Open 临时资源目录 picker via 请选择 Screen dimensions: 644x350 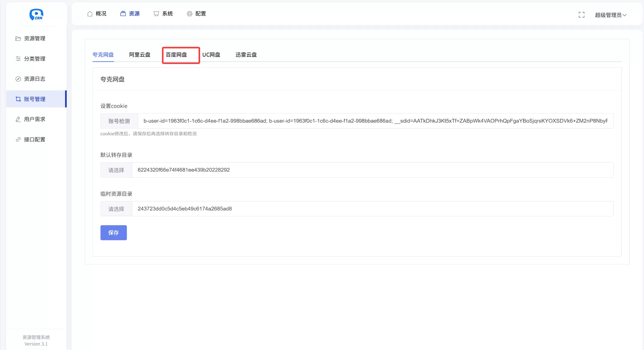point(116,209)
